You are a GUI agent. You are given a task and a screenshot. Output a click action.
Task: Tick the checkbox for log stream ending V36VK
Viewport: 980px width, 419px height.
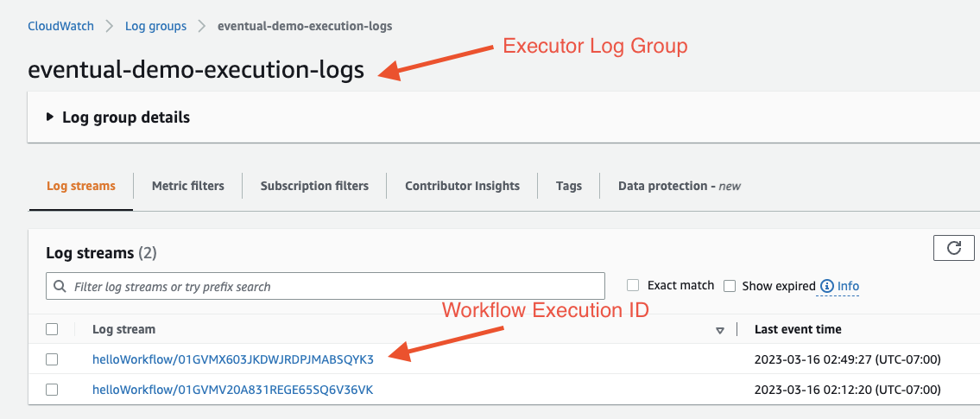pos(52,390)
